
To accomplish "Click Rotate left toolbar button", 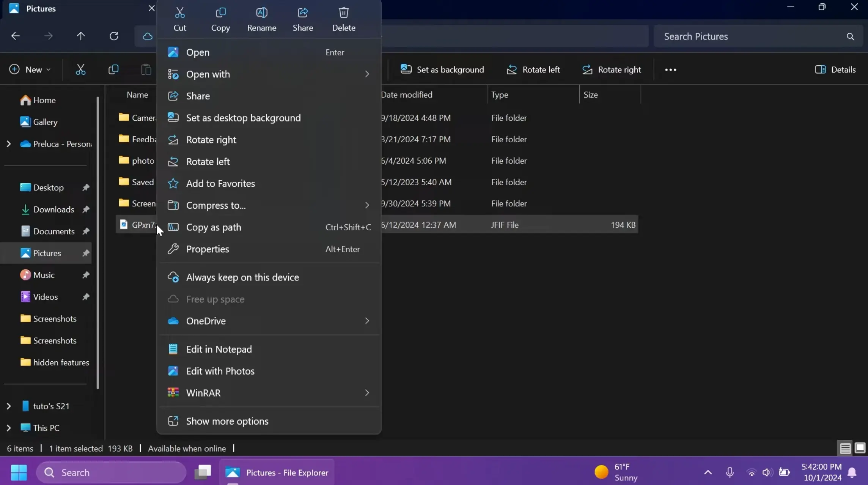I will [x=533, y=69].
